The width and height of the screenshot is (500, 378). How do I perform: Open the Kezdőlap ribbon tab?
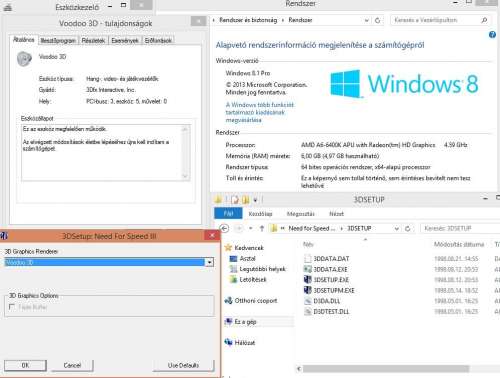(260, 214)
